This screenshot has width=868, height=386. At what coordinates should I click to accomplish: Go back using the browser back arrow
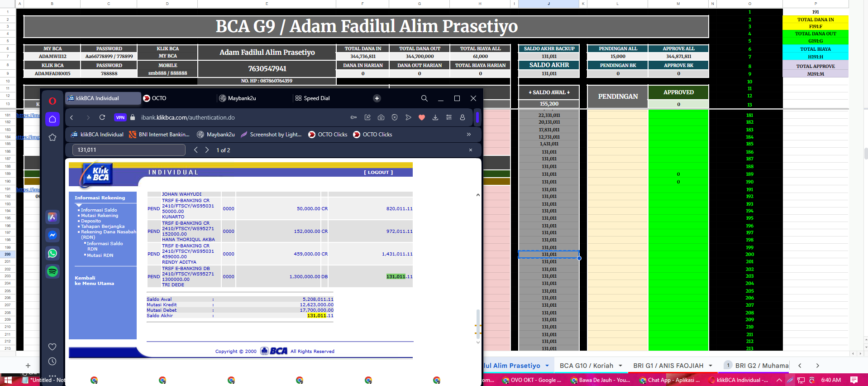(x=72, y=117)
